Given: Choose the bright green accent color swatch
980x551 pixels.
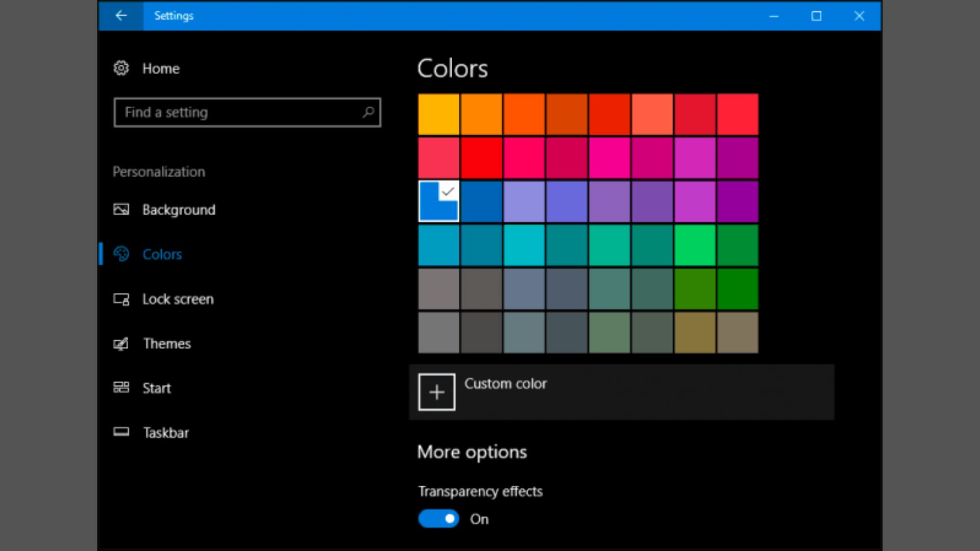Looking at the screenshot, I should (695, 245).
